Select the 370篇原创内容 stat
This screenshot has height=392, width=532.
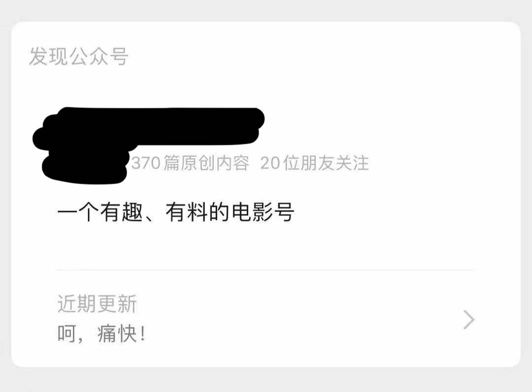tap(190, 163)
